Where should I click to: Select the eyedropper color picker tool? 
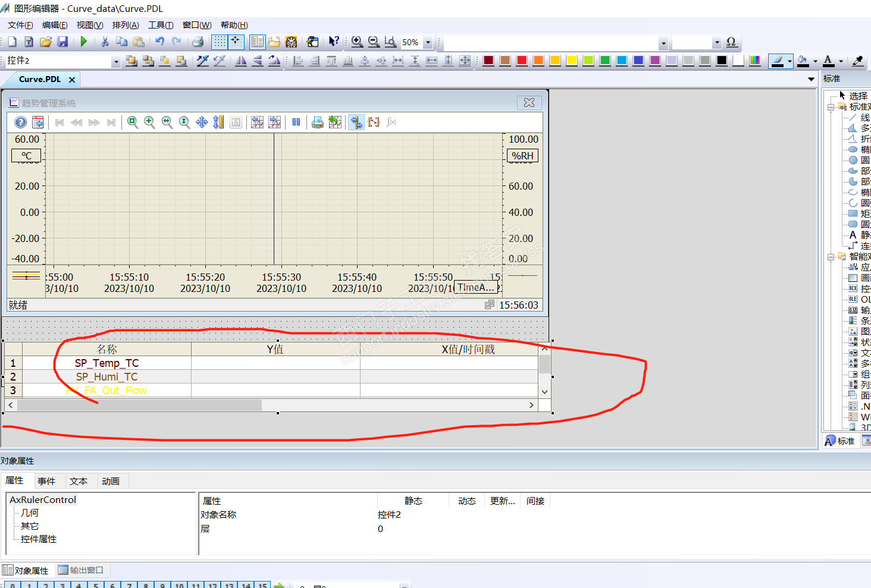[857, 61]
